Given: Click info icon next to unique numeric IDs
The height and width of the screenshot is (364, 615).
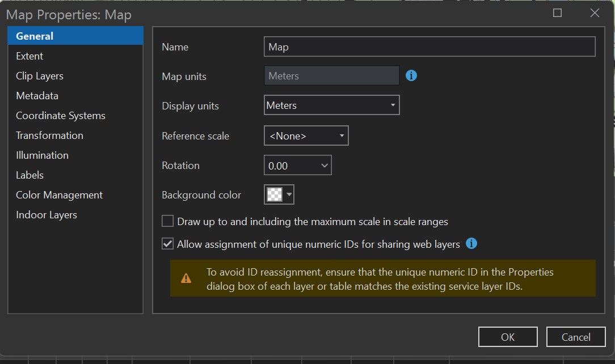Looking at the screenshot, I should 471,244.
